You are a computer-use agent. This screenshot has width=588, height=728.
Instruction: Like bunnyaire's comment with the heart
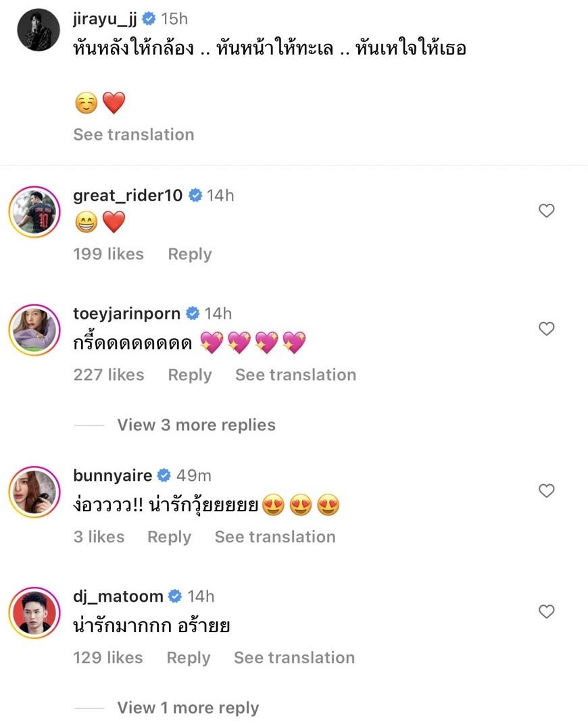coord(546,491)
